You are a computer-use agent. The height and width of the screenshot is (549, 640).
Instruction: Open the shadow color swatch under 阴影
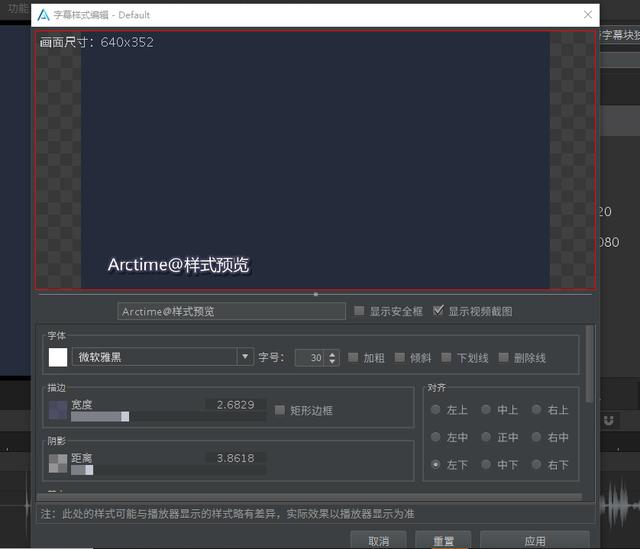pyautogui.click(x=58, y=463)
